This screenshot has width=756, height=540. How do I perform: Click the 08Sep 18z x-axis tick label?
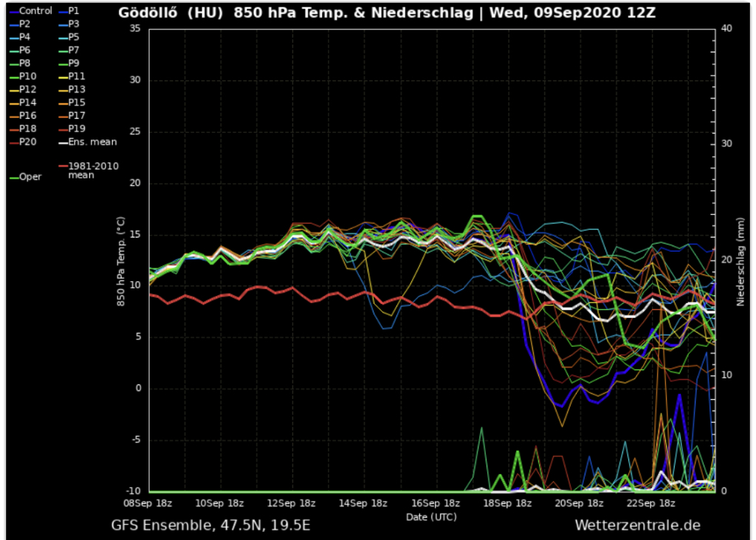click(x=149, y=504)
